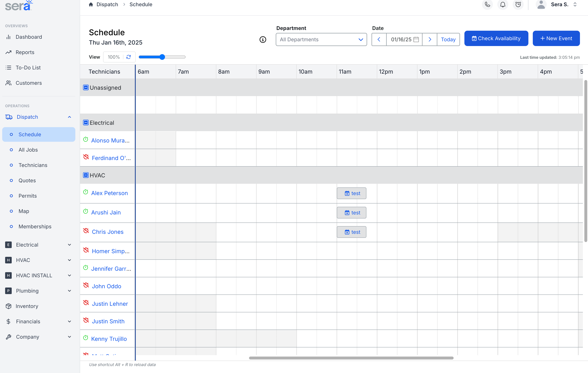Toggle the HVAC group collapse box
The image size is (588, 373).
tap(86, 175)
